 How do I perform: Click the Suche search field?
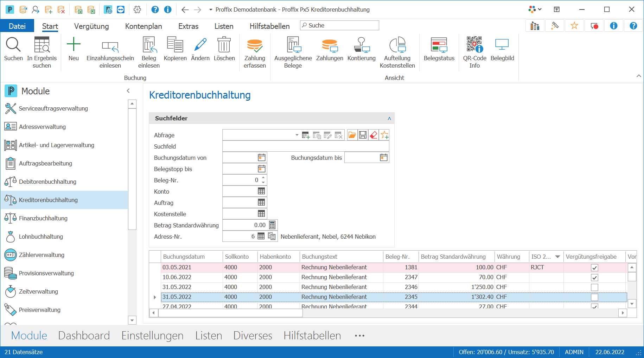pyautogui.click(x=340, y=25)
